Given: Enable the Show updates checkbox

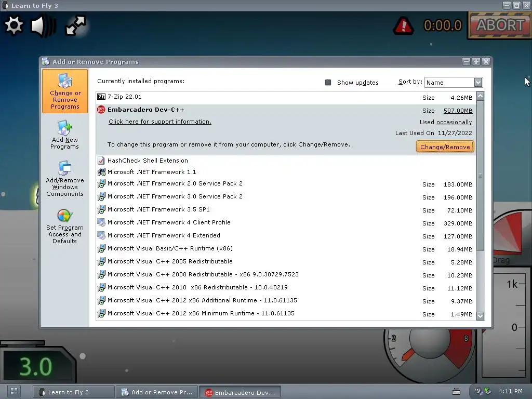Looking at the screenshot, I should tap(328, 83).
